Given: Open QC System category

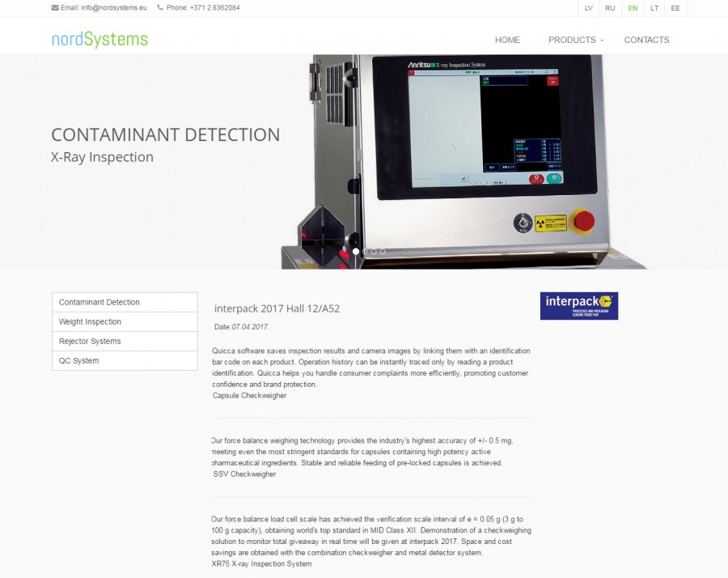Looking at the screenshot, I should pyautogui.click(x=125, y=360).
